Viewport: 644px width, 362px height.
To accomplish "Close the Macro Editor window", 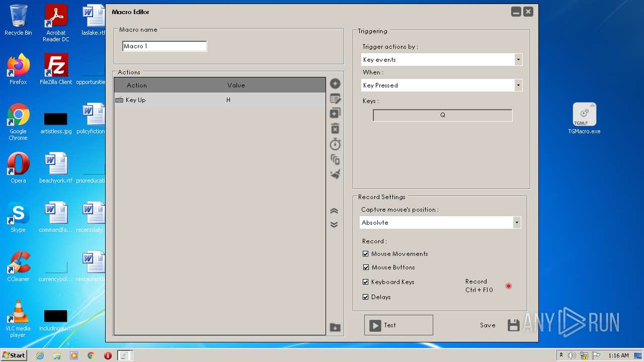I will [528, 12].
